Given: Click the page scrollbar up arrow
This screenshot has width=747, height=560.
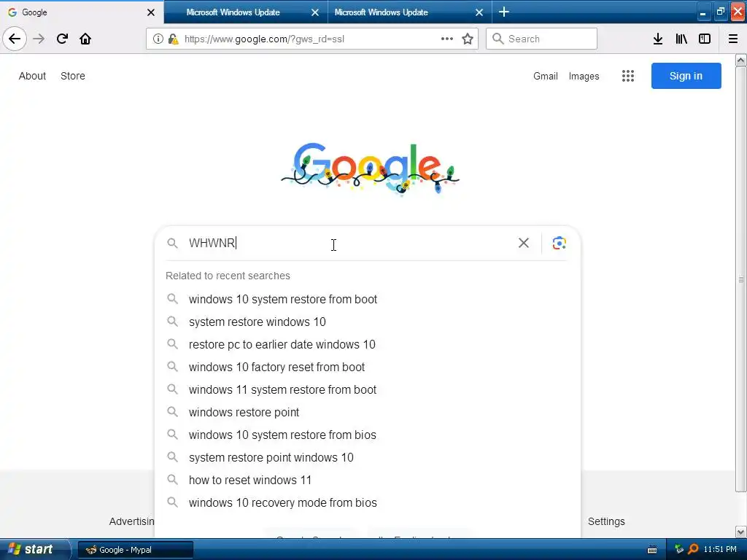Looking at the screenshot, I should [x=741, y=60].
